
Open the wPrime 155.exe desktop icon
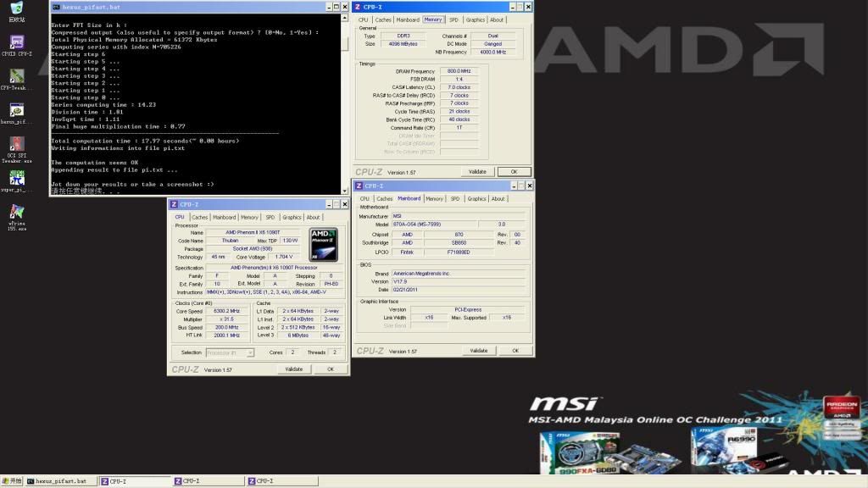tap(16, 213)
